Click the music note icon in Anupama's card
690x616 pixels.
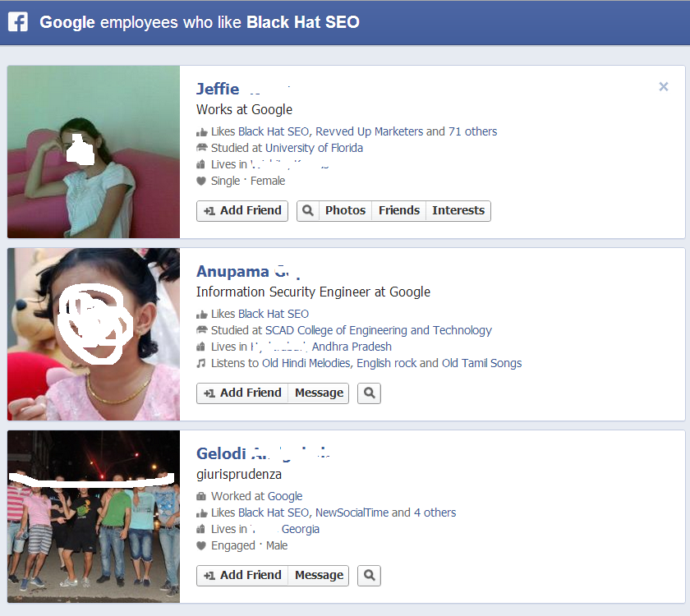coord(201,363)
